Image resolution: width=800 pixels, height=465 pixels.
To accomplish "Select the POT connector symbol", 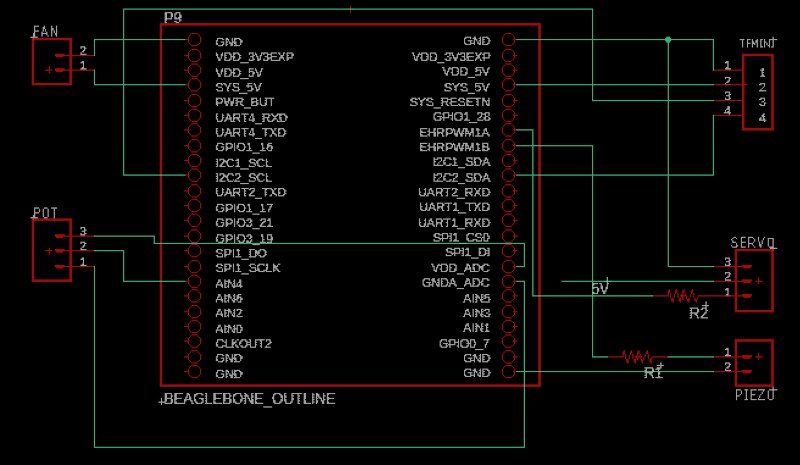I will point(52,250).
